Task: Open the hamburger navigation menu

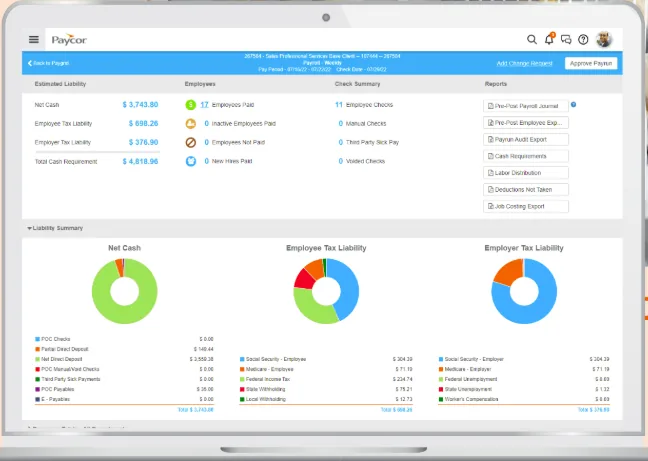Action: coord(34,40)
